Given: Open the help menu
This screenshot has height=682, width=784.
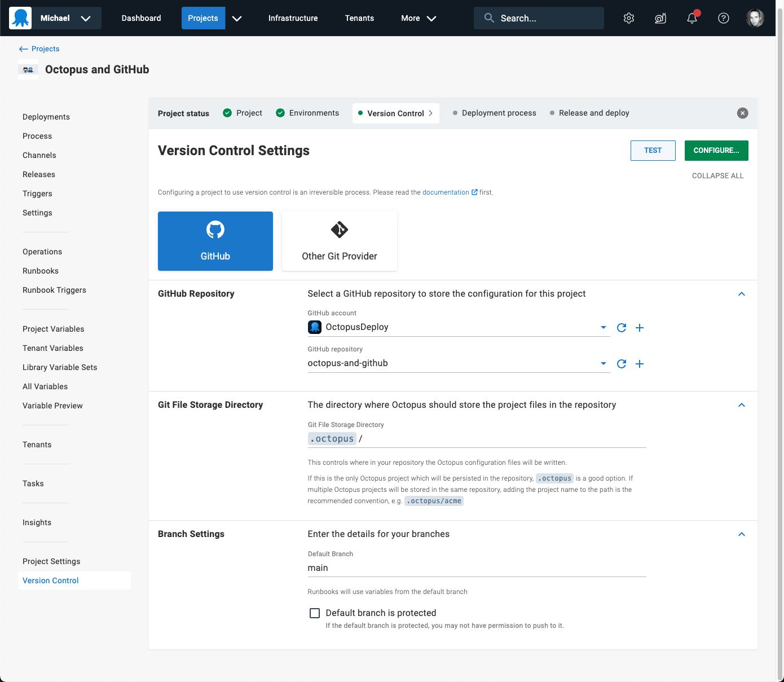Looking at the screenshot, I should 724,18.
